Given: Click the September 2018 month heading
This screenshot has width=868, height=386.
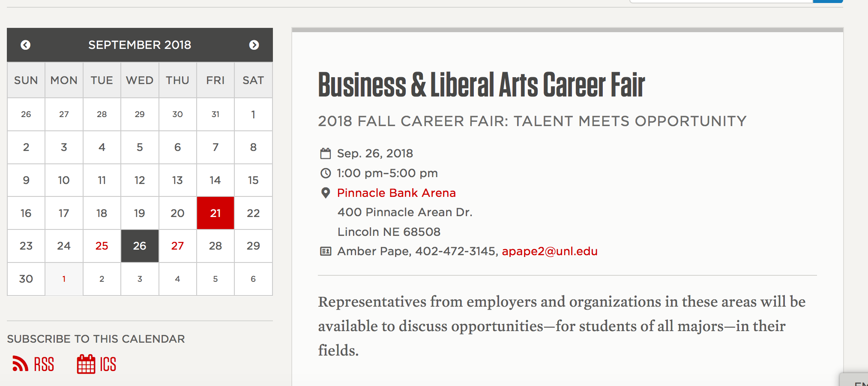Looking at the screenshot, I should 140,45.
